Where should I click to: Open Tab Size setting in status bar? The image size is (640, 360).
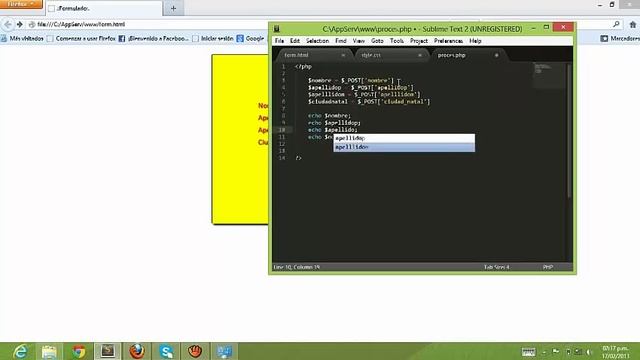click(496, 267)
